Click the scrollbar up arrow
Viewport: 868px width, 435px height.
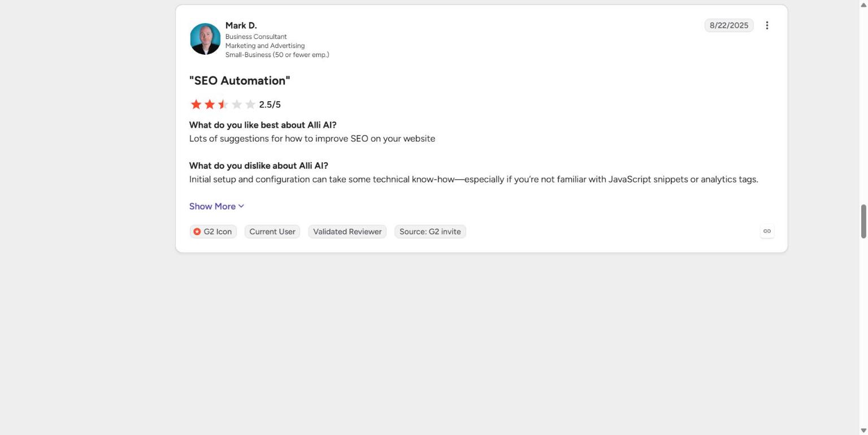click(x=863, y=5)
